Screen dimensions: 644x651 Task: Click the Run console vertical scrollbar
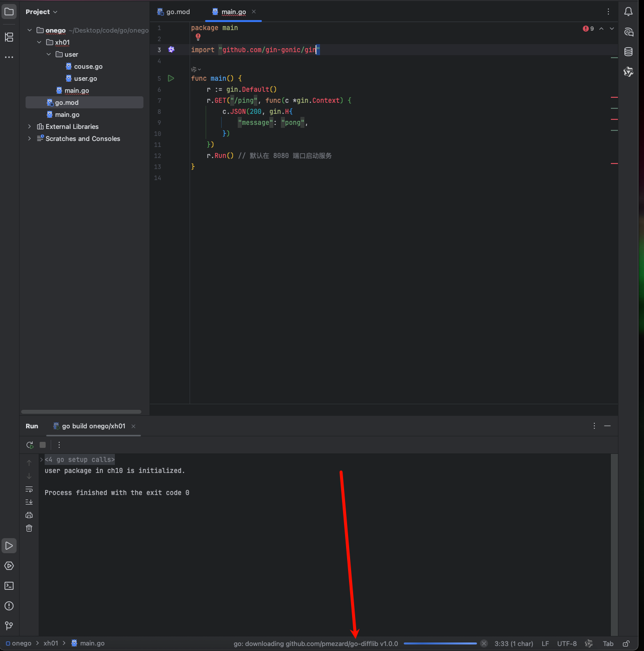614,545
